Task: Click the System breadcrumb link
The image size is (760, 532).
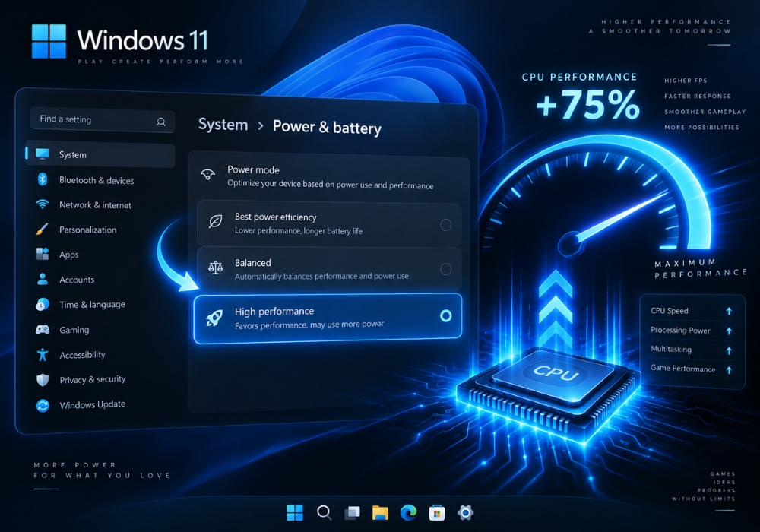Action: pyautogui.click(x=223, y=125)
